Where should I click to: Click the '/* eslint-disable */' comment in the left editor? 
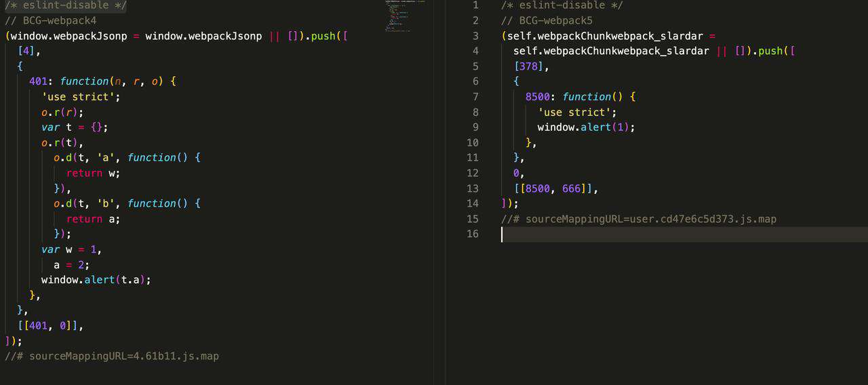tap(66, 5)
